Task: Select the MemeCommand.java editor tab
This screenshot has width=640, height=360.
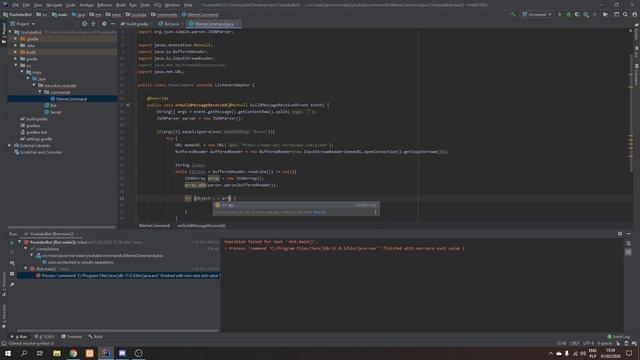Action: click(214, 24)
